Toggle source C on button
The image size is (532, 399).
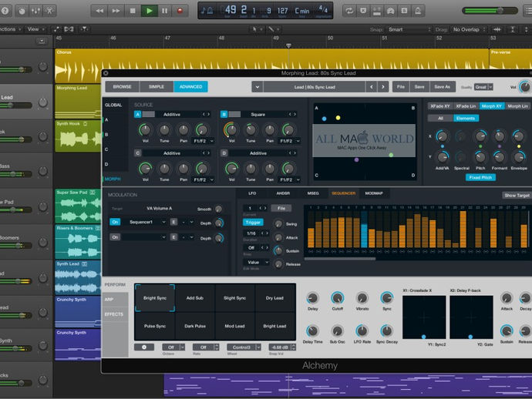pyautogui.click(x=137, y=153)
